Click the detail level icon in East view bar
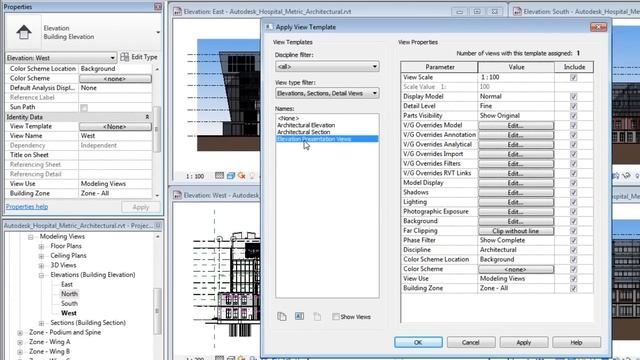 [x=219, y=176]
